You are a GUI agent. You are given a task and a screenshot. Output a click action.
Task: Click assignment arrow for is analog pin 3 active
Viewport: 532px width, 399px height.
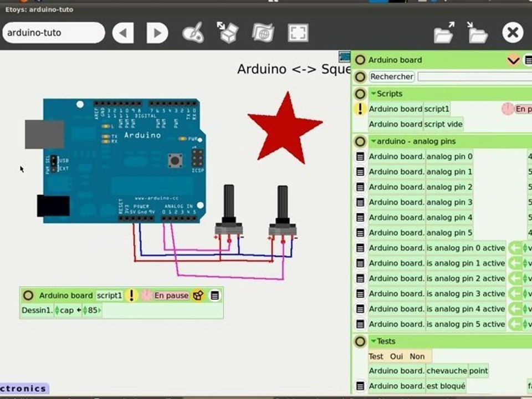[515, 294]
